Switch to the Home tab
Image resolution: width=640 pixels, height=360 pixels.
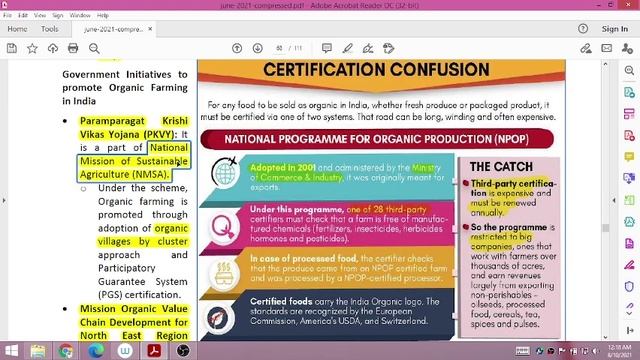(x=17, y=29)
